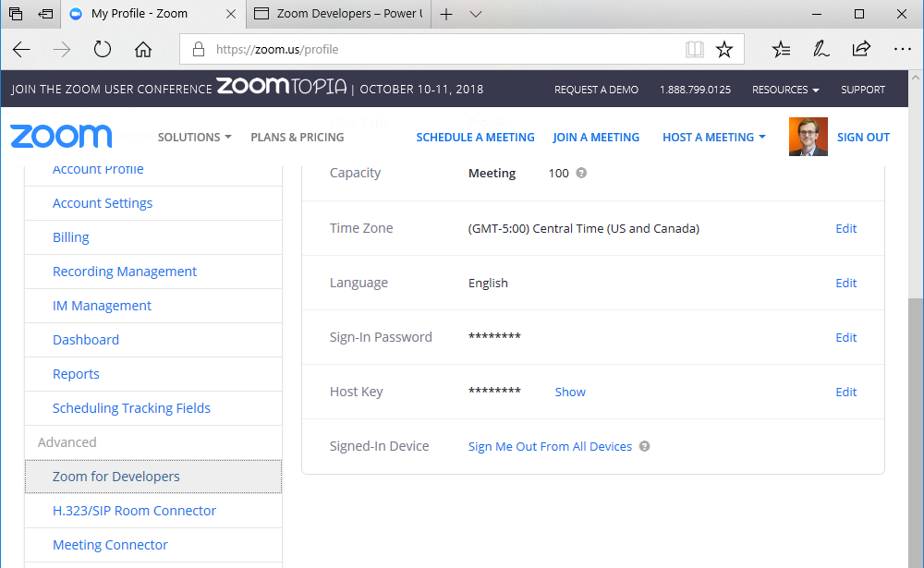924x568 pixels.
Task: Click the October 10-11, 2018 banner text
Action: pyautogui.click(x=421, y=90)
